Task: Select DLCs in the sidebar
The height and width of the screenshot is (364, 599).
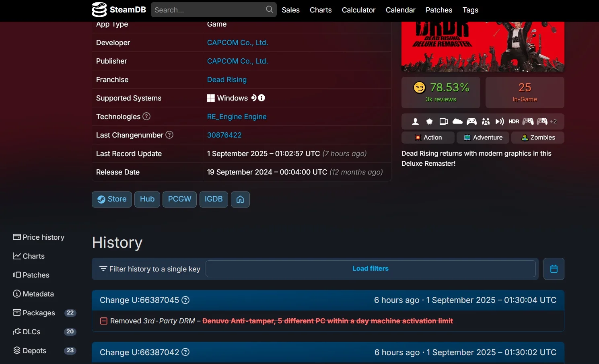Action: (44, 332)
